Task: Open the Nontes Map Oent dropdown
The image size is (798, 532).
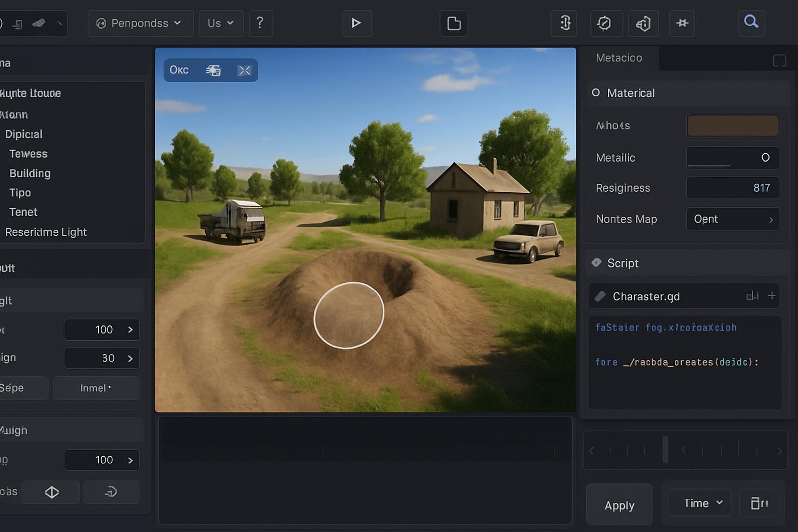Action: 733,219
